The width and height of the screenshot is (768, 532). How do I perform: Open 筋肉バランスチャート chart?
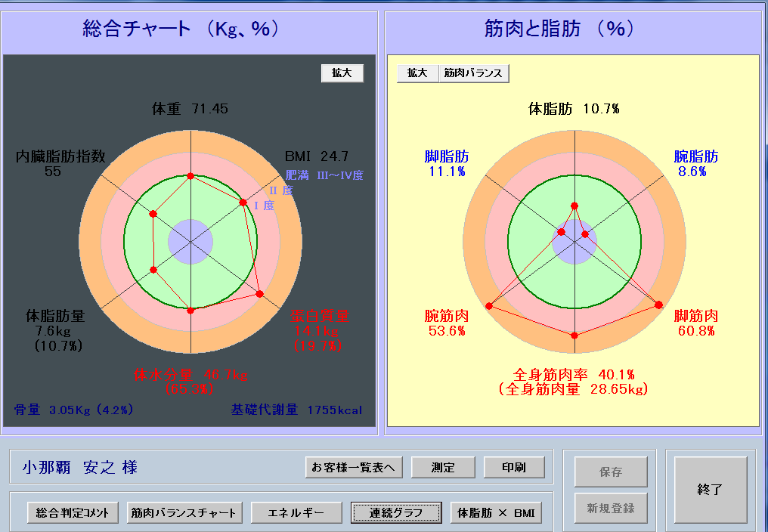[x=184, y=513]
